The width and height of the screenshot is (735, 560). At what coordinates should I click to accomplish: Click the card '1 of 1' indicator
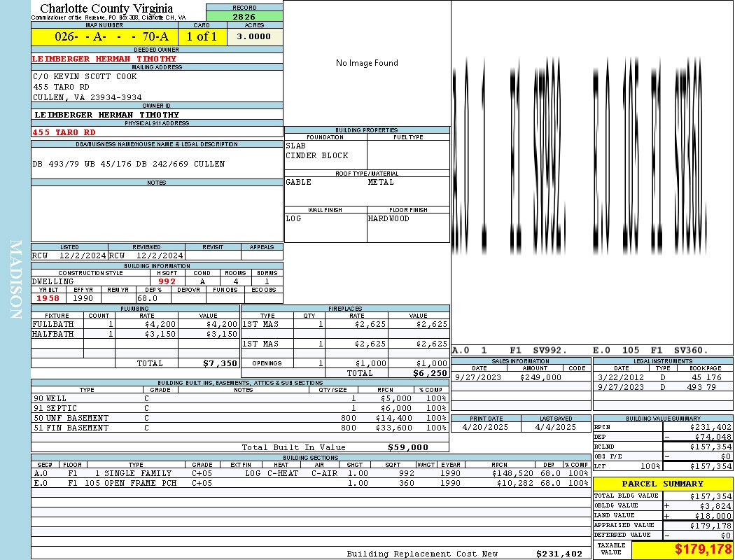click(202, 37)
